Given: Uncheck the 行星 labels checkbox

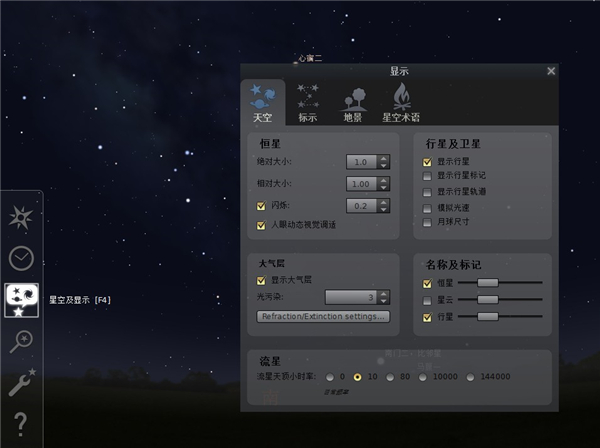Looking at the screenshot, I should click(427, 318).
